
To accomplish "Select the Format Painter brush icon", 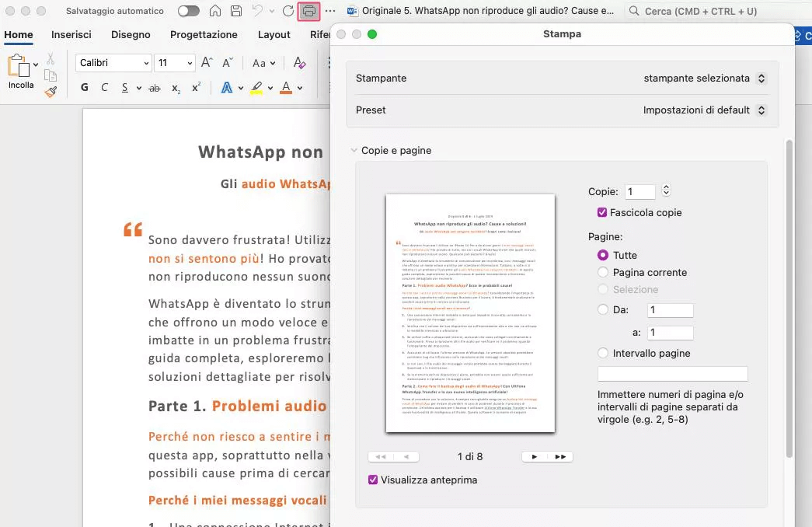I will (51, 92).
